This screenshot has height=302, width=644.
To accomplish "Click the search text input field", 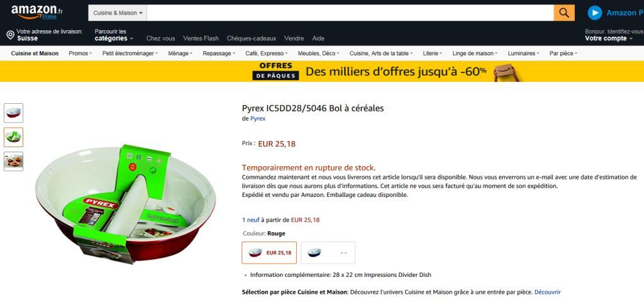I will click(350, 13).
